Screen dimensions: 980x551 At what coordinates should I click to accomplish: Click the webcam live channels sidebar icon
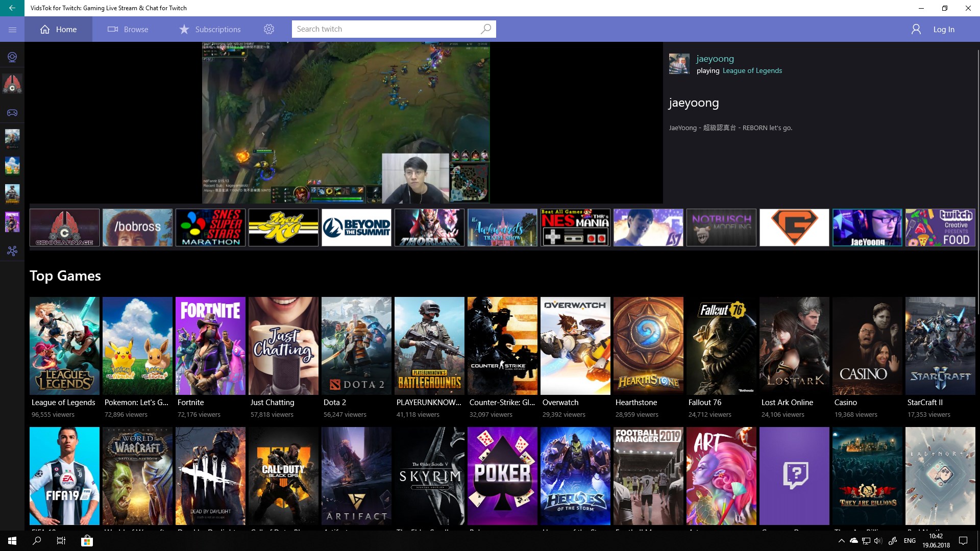click(12, 57)
